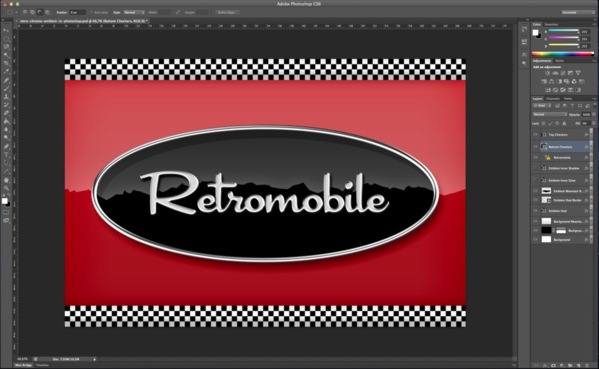This screenshot has height=369, width=599.
Task: Open the Color panel flyout menu
Action: pos(594,24)
